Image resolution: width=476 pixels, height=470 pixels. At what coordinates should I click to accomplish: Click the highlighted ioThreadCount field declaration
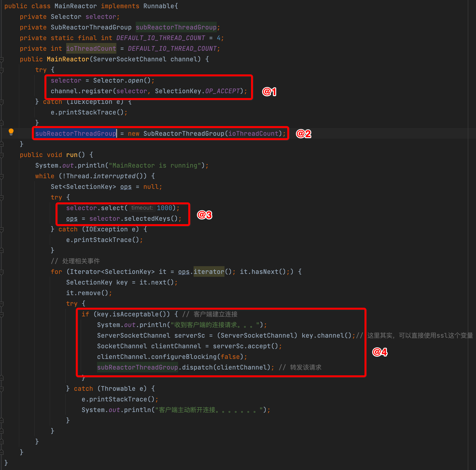tap(91, 49)
